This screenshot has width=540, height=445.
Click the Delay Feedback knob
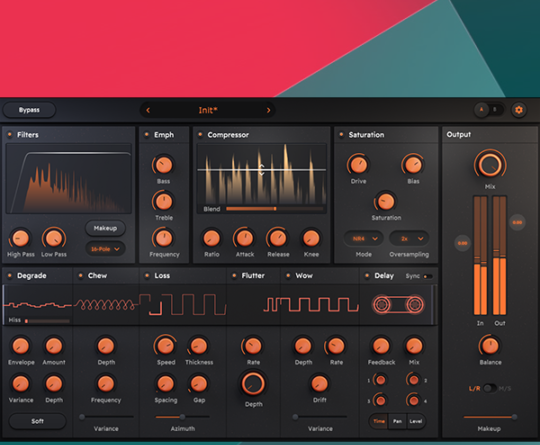click(381, 346)
